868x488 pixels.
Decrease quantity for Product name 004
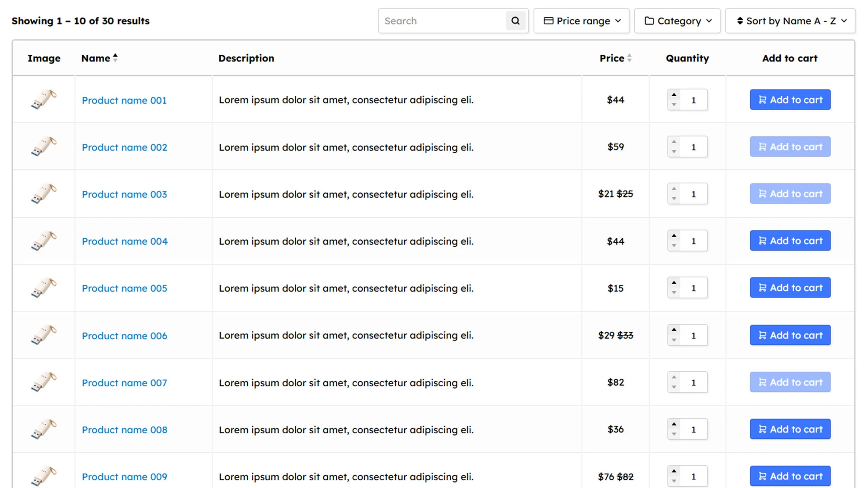click(x=674, y=246)
